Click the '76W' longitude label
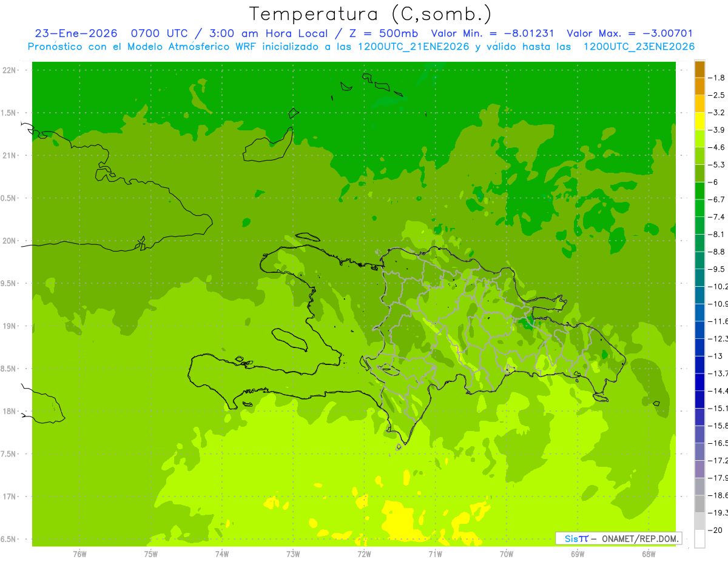Viewport: 728px width, 562px height. tap(79, 554)
